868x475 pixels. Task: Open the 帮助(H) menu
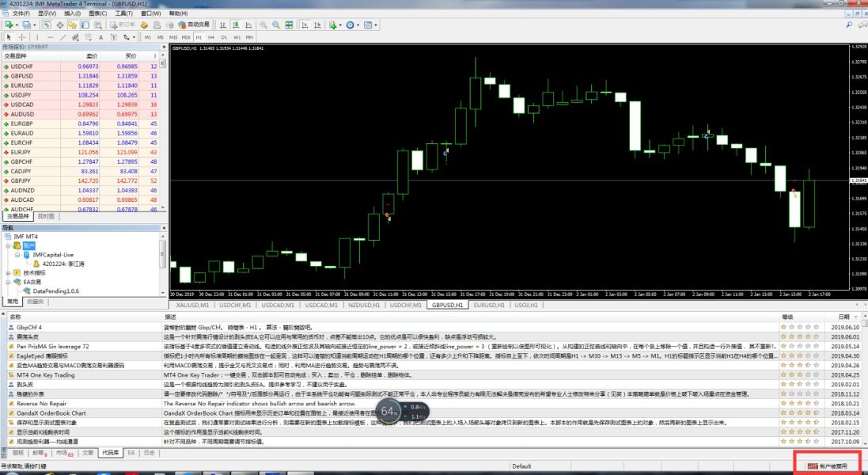click(x=178, y=13)
